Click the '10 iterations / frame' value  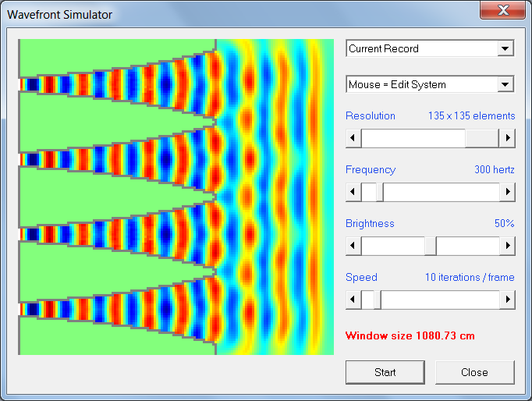470,278
